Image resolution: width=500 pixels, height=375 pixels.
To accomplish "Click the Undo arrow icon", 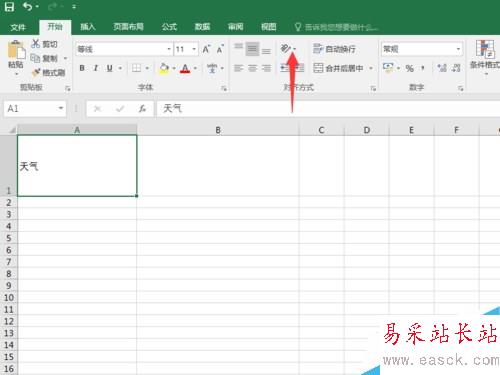I will 27,7.
